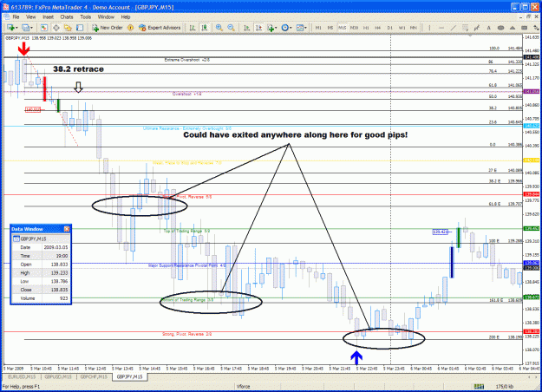The height and width of the screenshot is (392, 542).
Task: Set timeframe to MN
Action: pos(414,28)
